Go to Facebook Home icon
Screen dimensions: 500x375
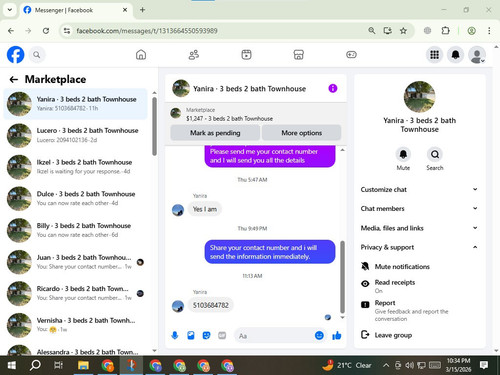pos(141,55)
